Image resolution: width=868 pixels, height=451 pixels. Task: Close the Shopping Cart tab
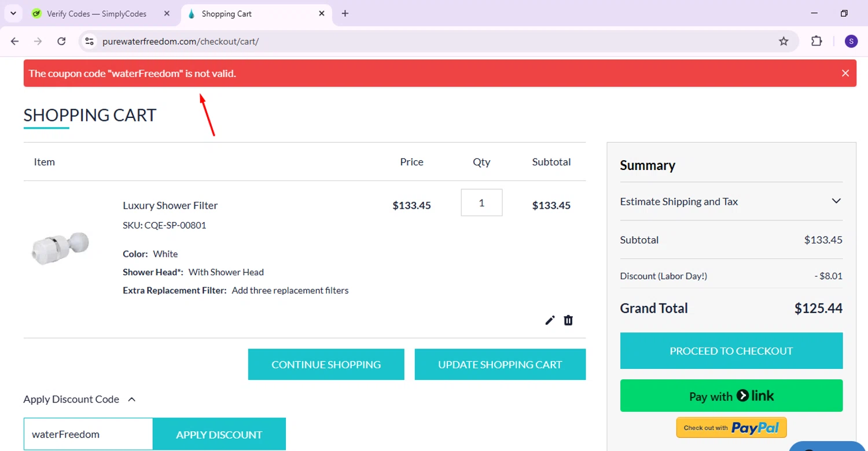(x=322, y=13)
